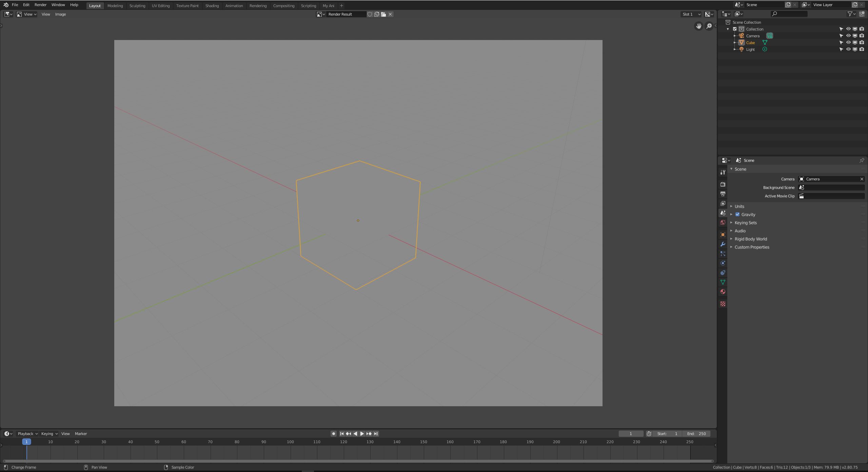Select the Material Properties tab

[723, 291]
